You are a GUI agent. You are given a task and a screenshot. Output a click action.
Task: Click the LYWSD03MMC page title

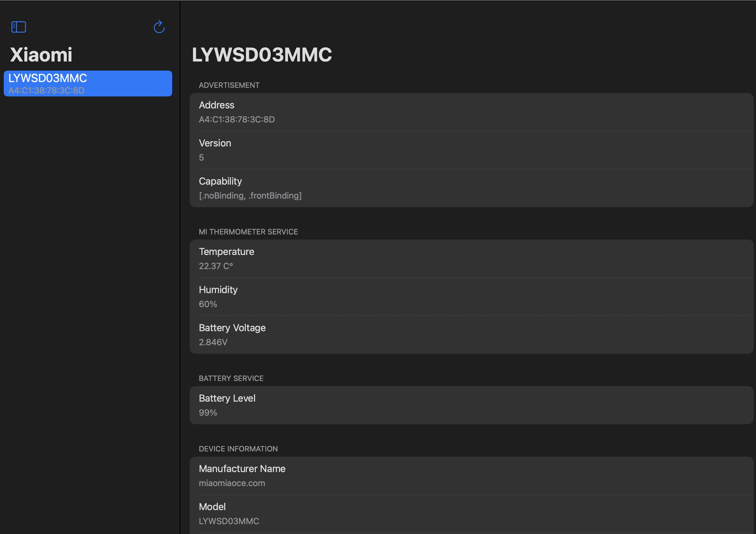[x=262, y=54]
